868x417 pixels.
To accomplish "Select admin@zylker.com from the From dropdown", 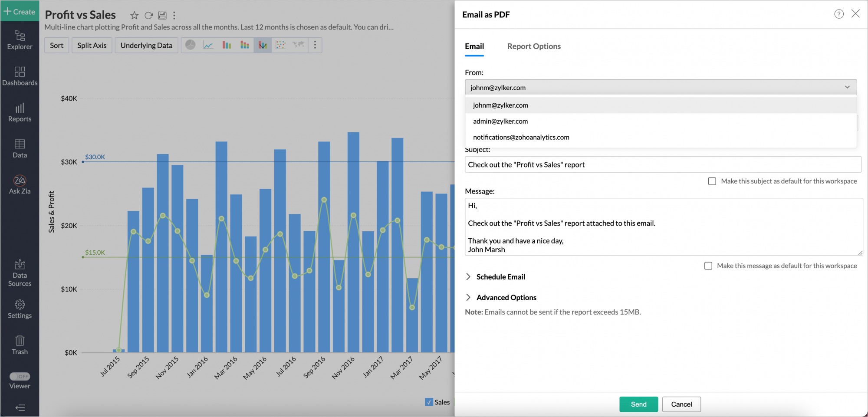I will coord(500,121).
